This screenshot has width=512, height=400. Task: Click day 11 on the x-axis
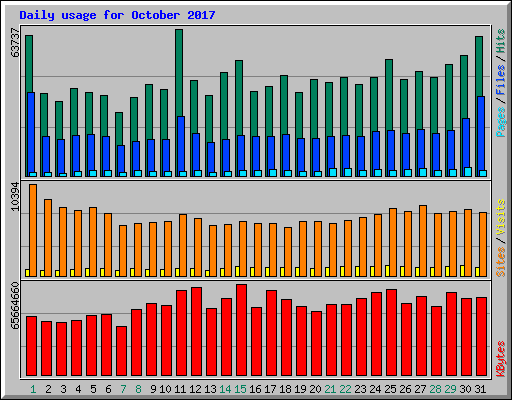tap(180, 389)
